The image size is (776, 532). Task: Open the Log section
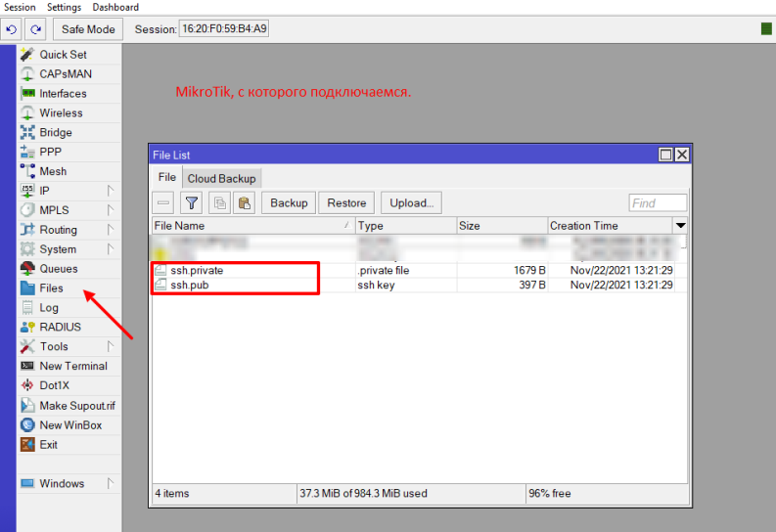(x=69, y=307)
